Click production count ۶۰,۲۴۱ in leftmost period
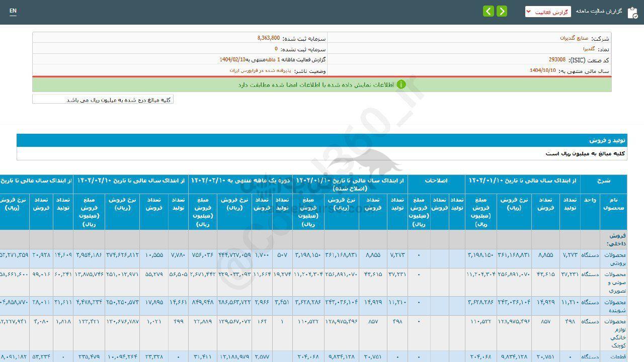The height and width of the screenshot is (362, 644). [x=63, y=274]
